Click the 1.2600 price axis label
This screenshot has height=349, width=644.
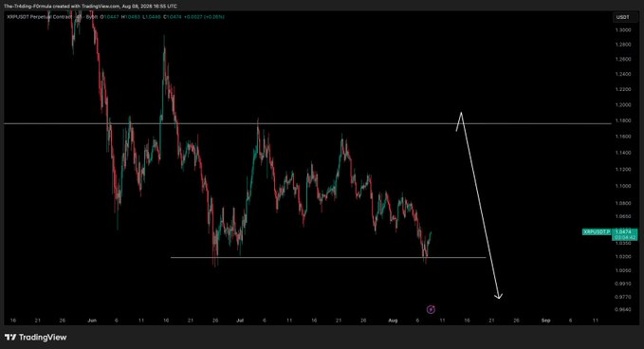point(623,59)
